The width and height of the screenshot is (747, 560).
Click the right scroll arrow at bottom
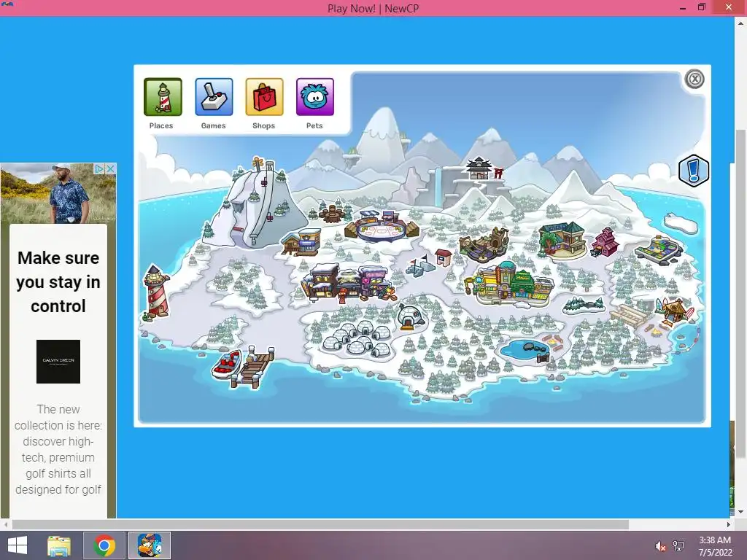pos(728,524)
